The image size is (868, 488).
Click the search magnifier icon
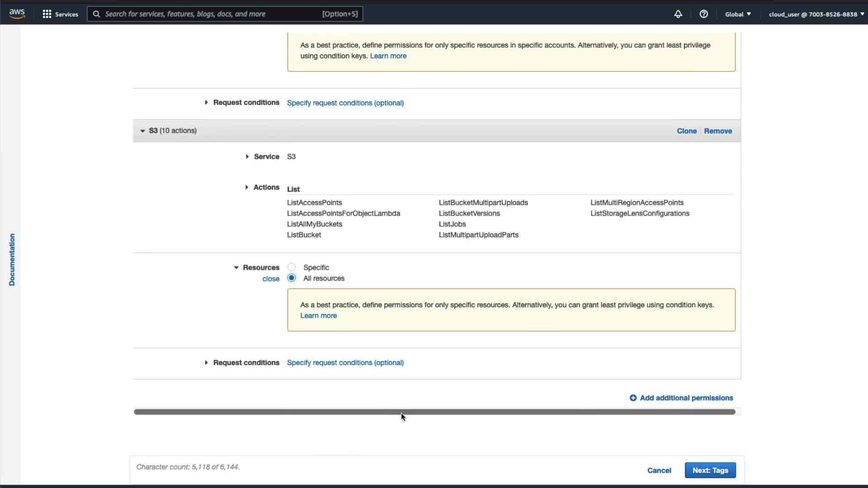(x=96, y=14)
